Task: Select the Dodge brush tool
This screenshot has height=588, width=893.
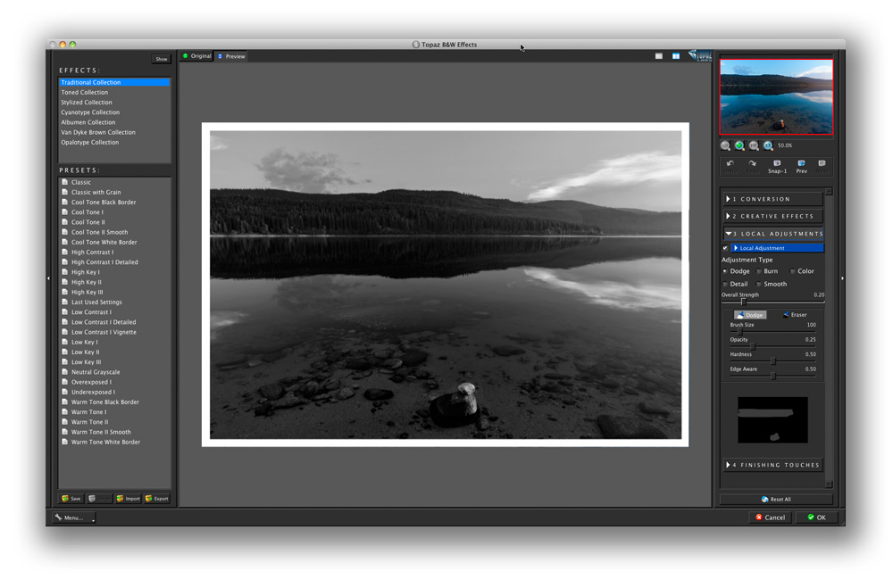Action: pos(750,315)
